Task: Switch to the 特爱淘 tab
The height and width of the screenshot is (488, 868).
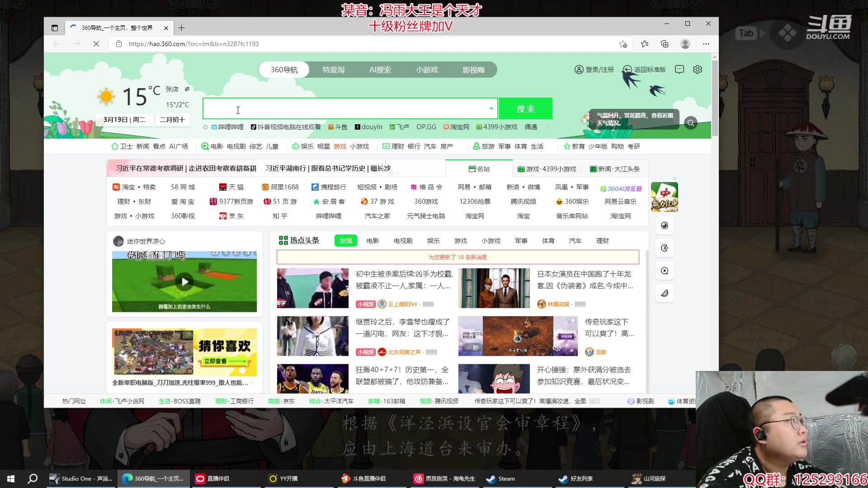Action: pos(333,69)
